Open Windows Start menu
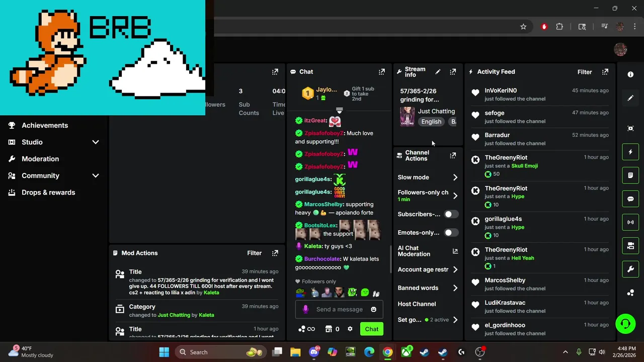Image resolution: width=644 pixels, height=362 pixels. click(x=164, y=352)
